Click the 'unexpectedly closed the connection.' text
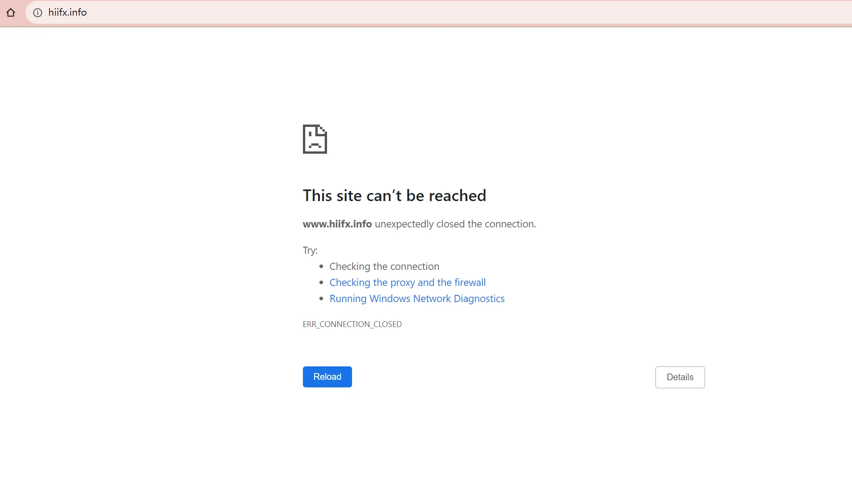 [x=455, y=224]
